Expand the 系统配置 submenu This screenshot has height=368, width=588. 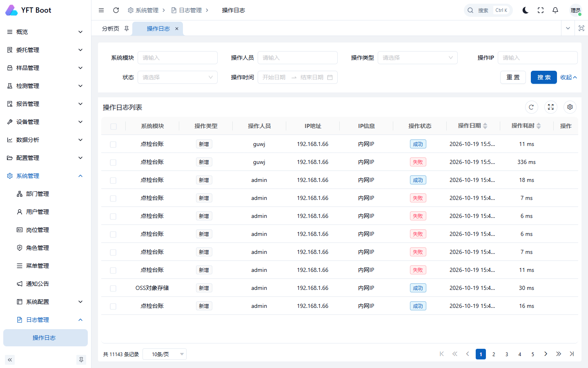(45, 302)
